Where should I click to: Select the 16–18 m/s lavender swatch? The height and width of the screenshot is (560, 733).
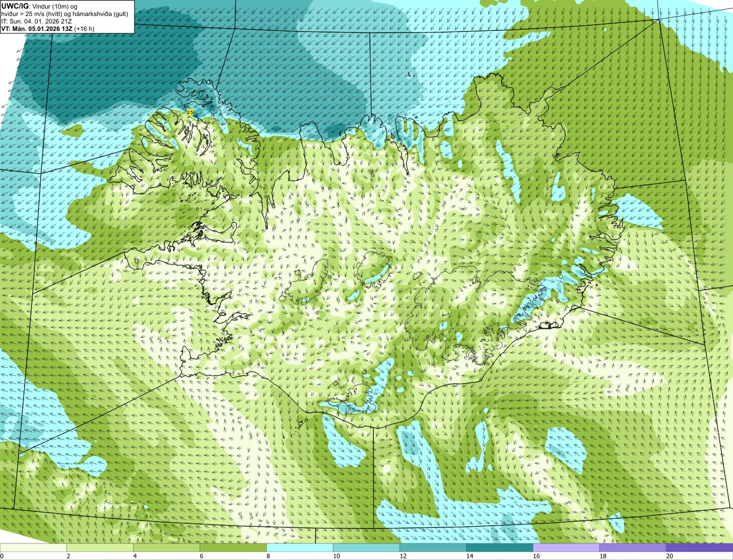(566, 547)
